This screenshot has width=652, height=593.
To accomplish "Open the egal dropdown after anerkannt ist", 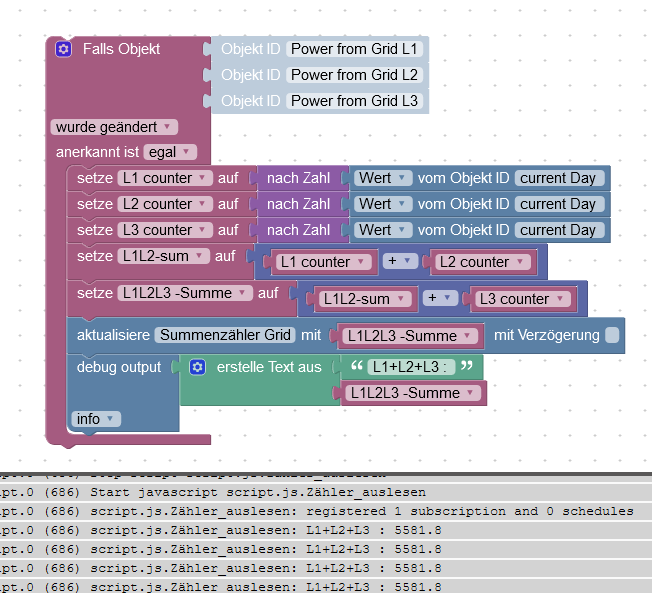I will click(170, 152).
